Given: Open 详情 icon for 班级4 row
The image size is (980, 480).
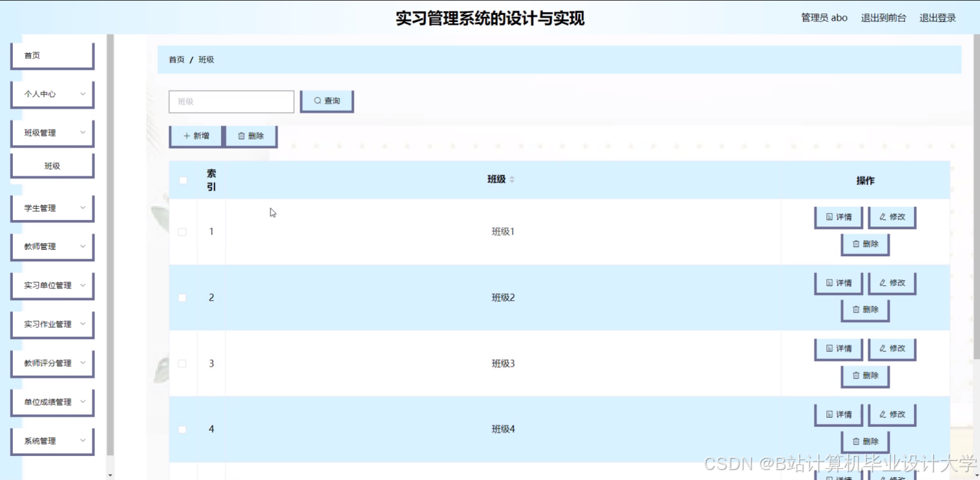Looking at the screenshot, I should pyautogui.click(x=829, y=414).
